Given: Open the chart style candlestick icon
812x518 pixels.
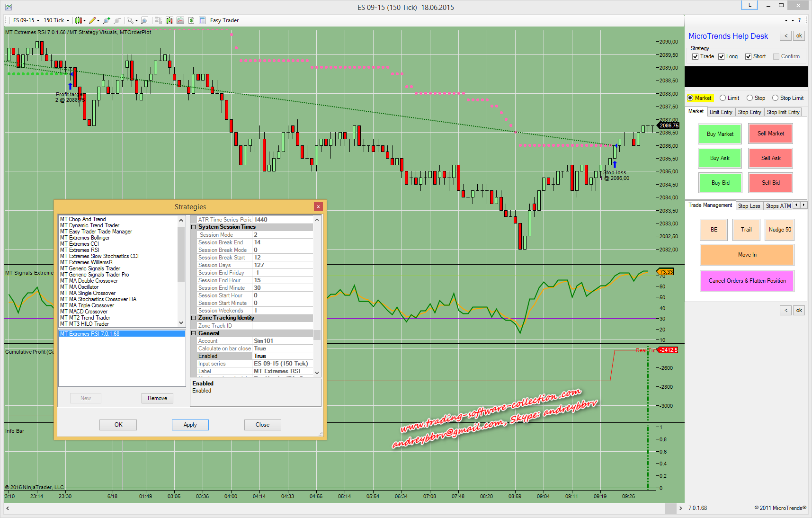Looking at the screenshot, I should 79,20.
